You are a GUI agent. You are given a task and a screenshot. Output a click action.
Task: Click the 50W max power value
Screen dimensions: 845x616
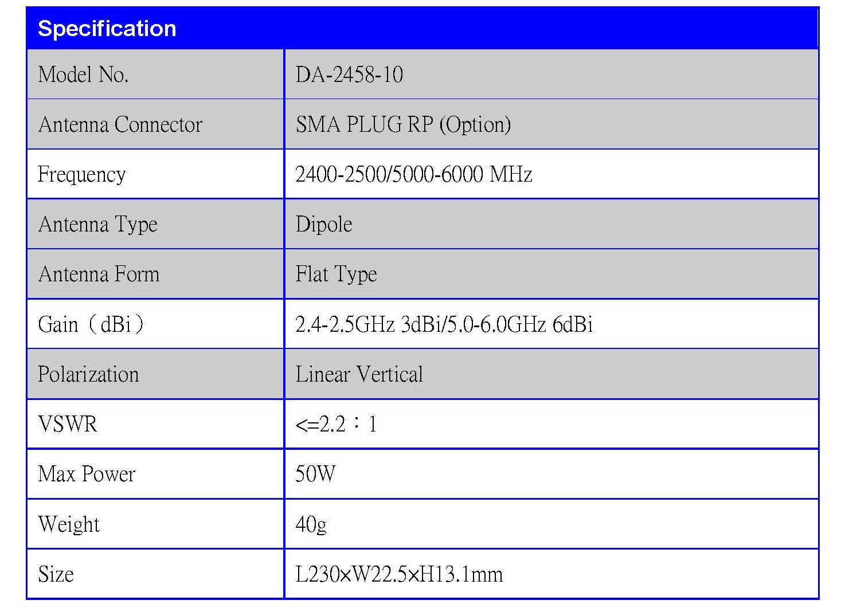point(315,474)
